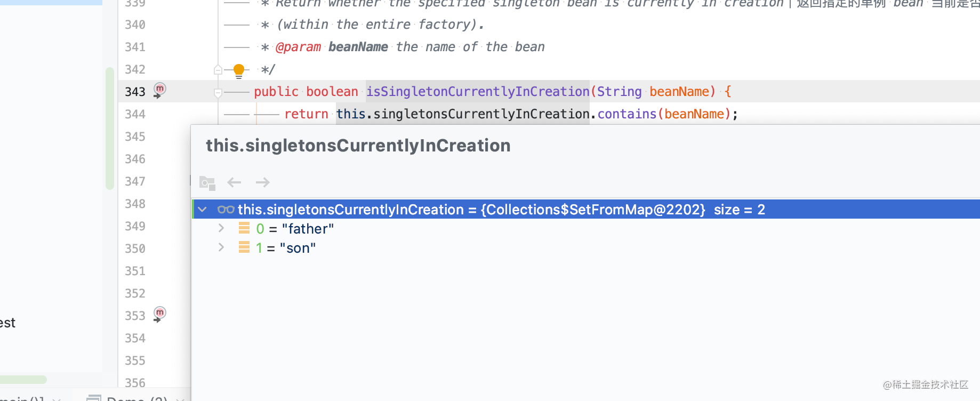The width and height of the screenshot is (980, 401).
Task: Click the boolean keyword on line 343
Action: (332, 92)
